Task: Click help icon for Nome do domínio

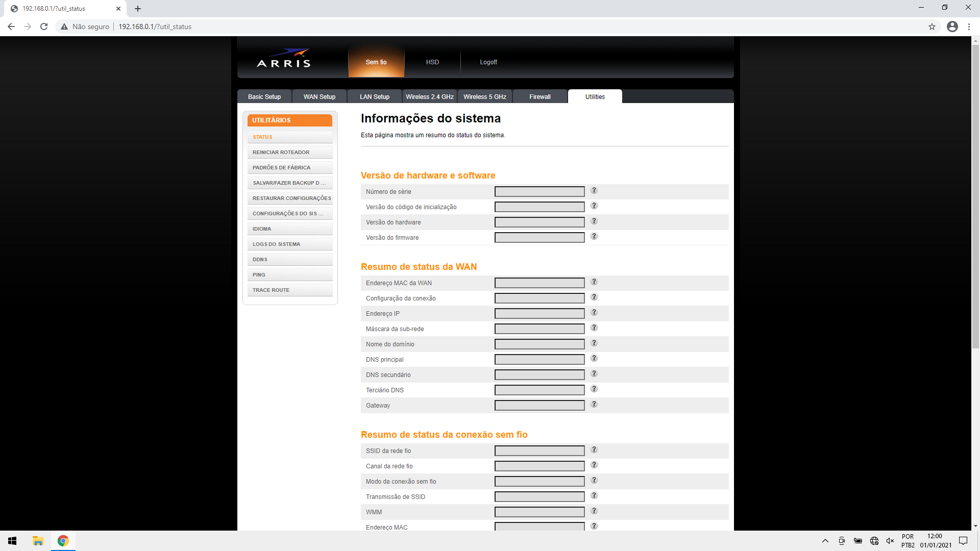Action: tap(594, 343)
